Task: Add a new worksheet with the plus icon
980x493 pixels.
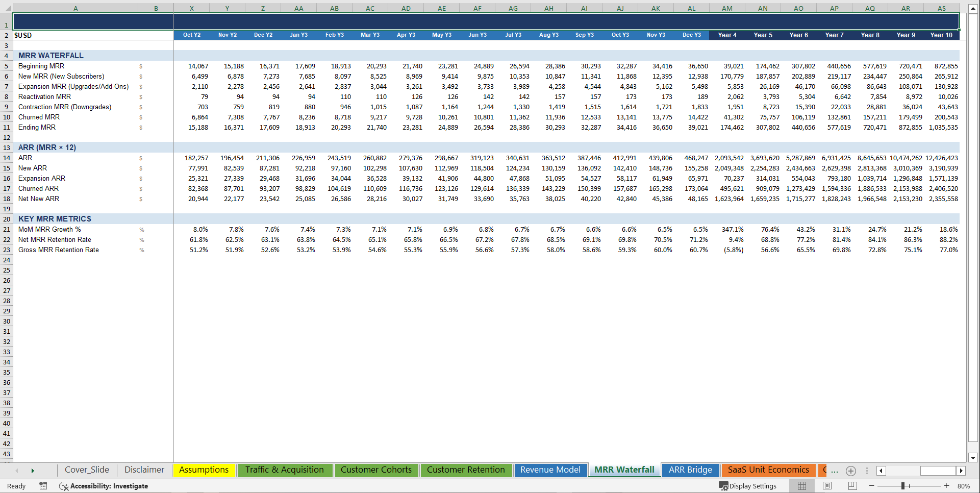Action: [x=850, y=471]
